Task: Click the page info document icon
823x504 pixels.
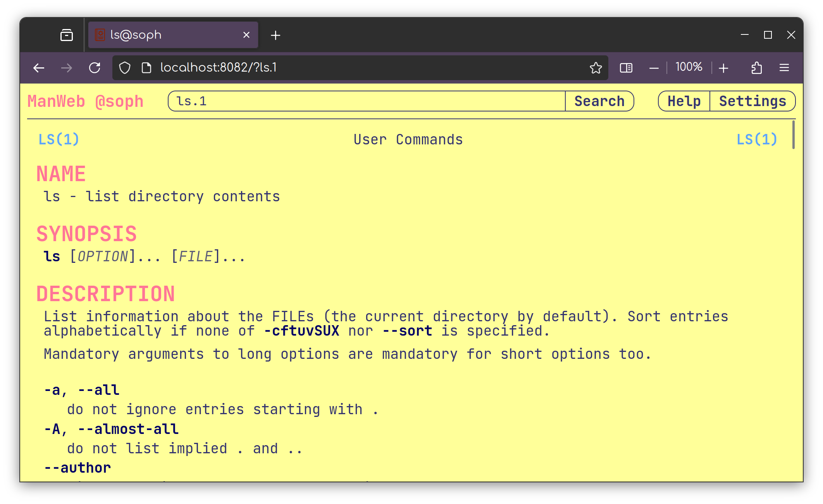Action: 146,68
